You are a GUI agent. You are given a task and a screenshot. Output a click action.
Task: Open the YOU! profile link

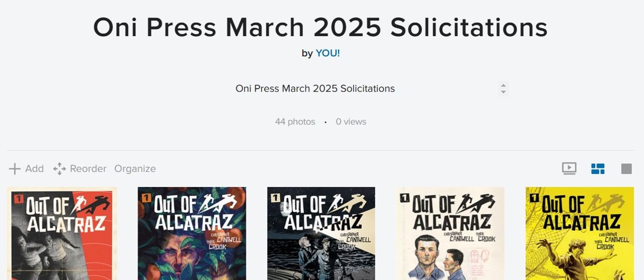pos(328,53)
